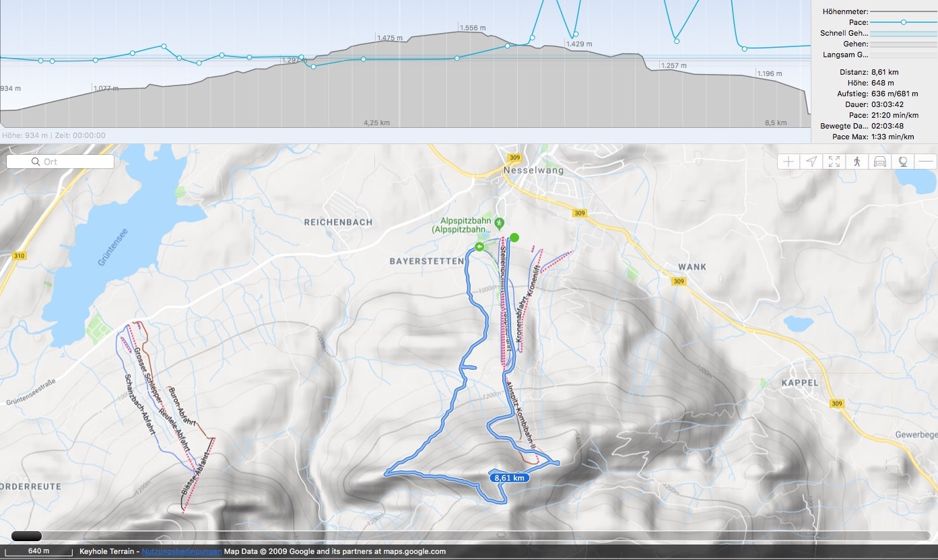This screenshot has width=938, height=560.
Task: Click the Schnell Gehen legend color band
Action: [903, 33]
